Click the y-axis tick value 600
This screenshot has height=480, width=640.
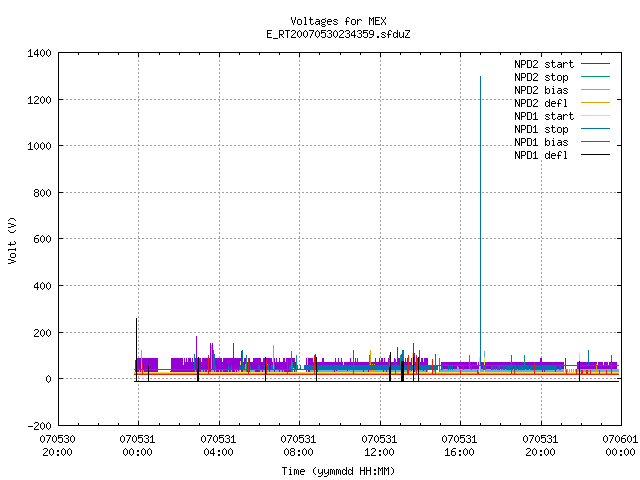pyautogui.click(x=42, y=239)
